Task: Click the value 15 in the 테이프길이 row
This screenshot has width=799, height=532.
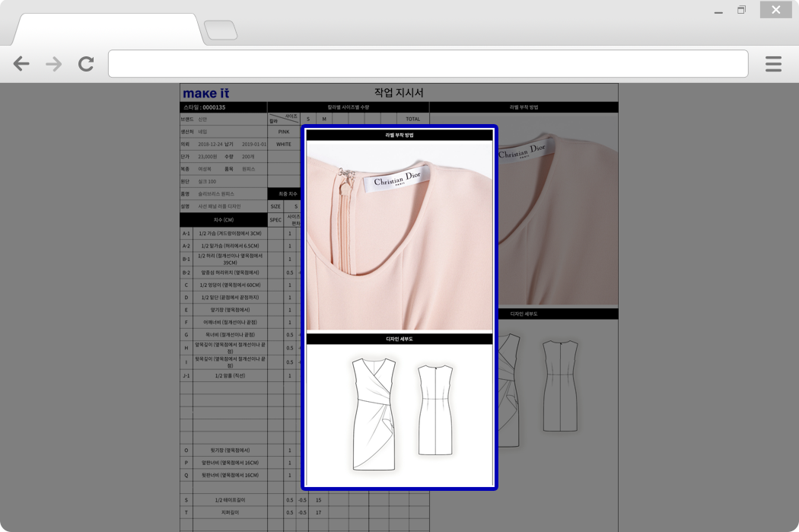Action: [319, 500]
